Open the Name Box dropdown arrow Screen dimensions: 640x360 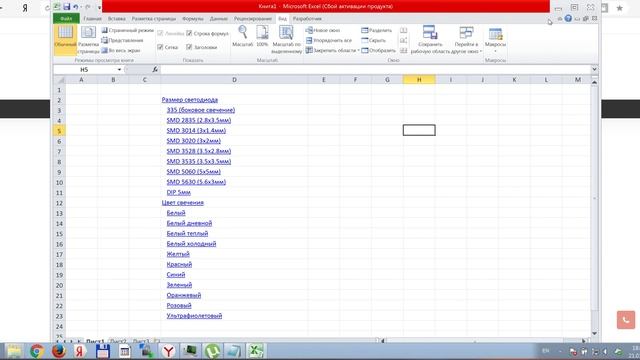click(119, 70)
